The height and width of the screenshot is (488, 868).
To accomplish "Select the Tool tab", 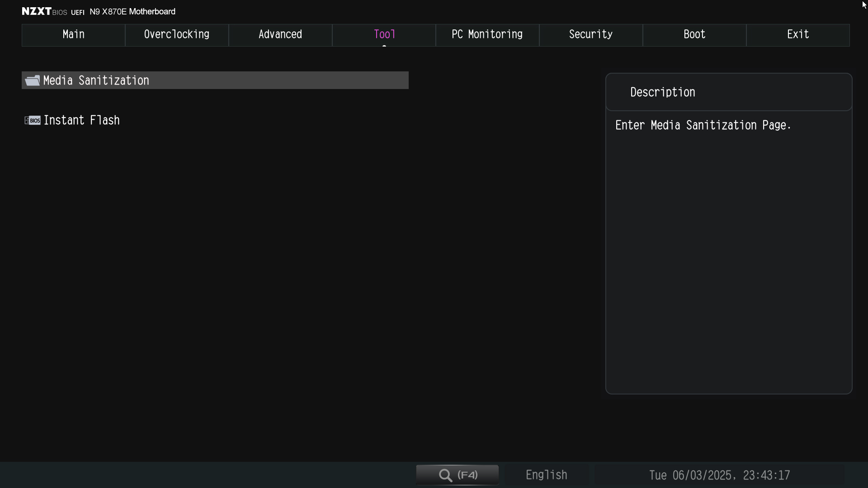I will (x=384, y=35).
